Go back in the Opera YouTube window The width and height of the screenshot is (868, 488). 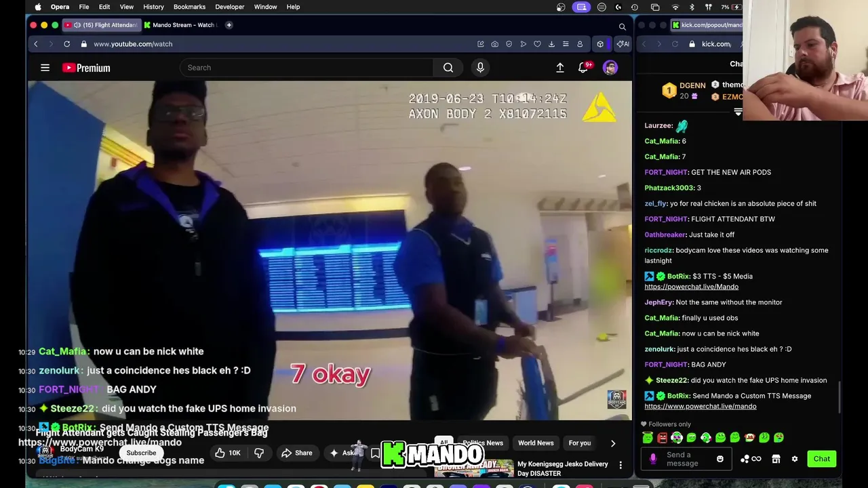36,44
